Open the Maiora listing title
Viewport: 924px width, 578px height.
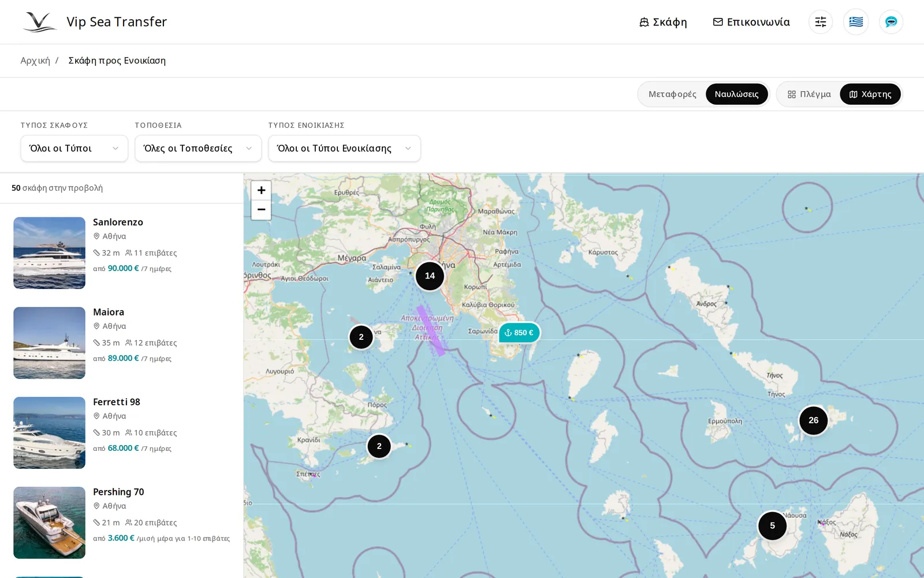coord(109,312)
